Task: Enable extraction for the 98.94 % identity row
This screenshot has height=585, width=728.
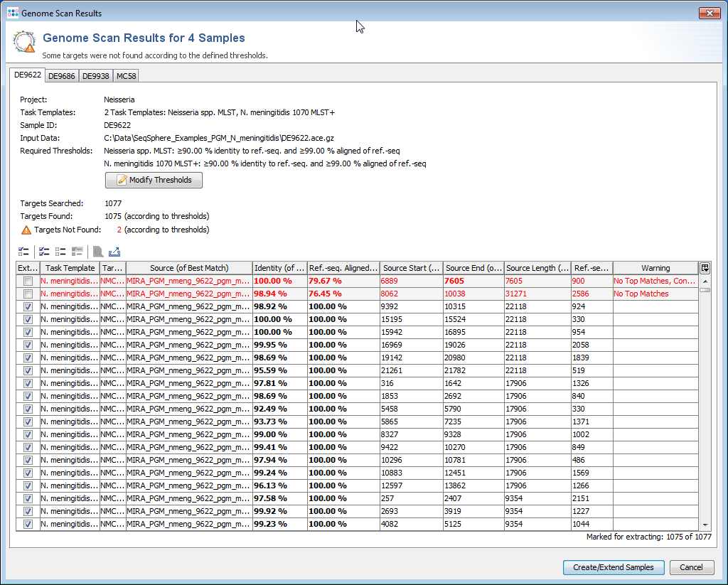Action: click(x=28, y=294)
